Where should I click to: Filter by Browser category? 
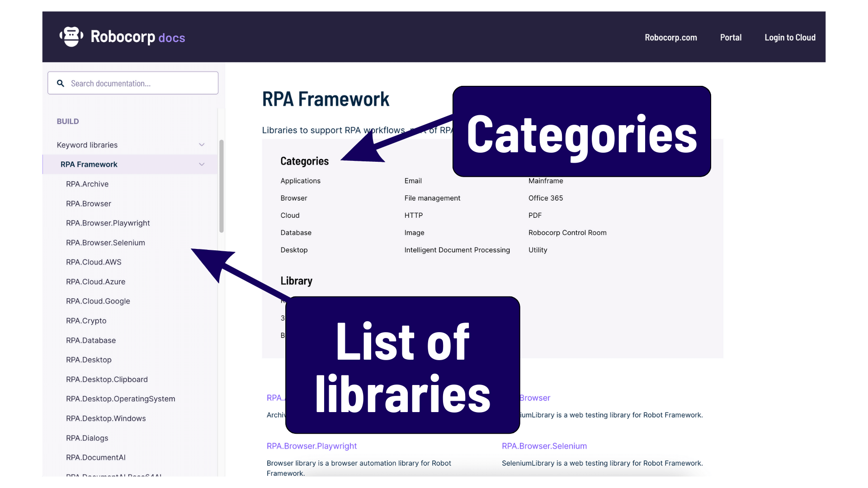pyautogui.click(x=294, y=198)
